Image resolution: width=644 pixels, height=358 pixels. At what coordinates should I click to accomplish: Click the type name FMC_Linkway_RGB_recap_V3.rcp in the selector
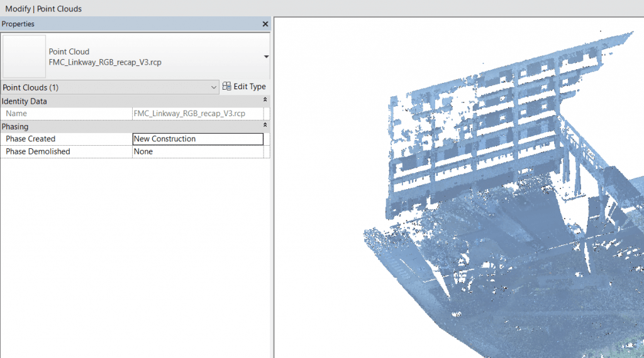(x=105, y=62)
